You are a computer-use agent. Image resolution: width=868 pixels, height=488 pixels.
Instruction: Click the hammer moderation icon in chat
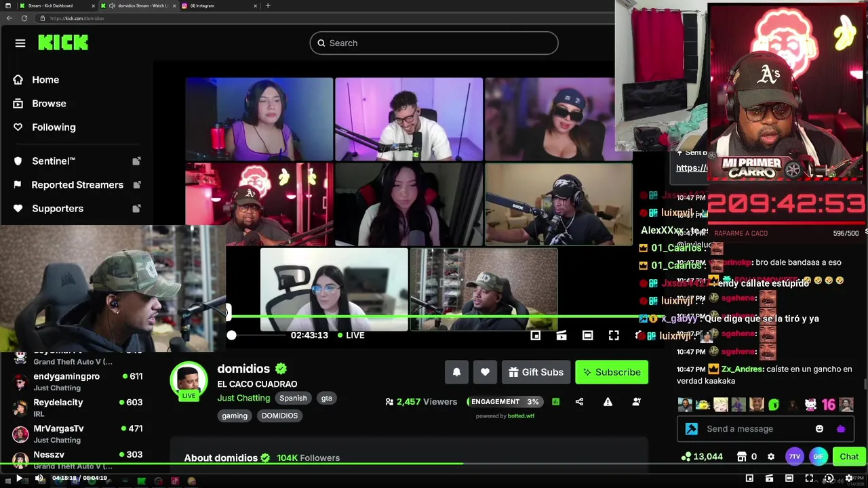[691, 428]
